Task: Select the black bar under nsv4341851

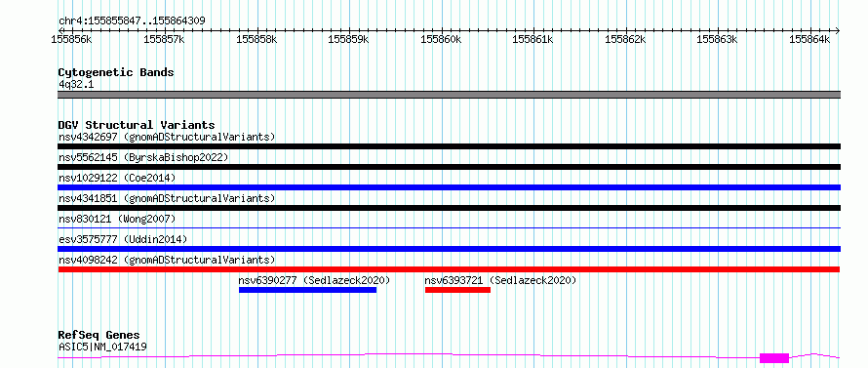Action: click(449, 208)
